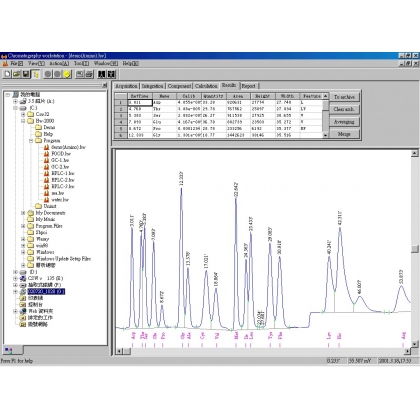Open the Report tab
The image size is (420, 420).
click(x=248, y=86)
